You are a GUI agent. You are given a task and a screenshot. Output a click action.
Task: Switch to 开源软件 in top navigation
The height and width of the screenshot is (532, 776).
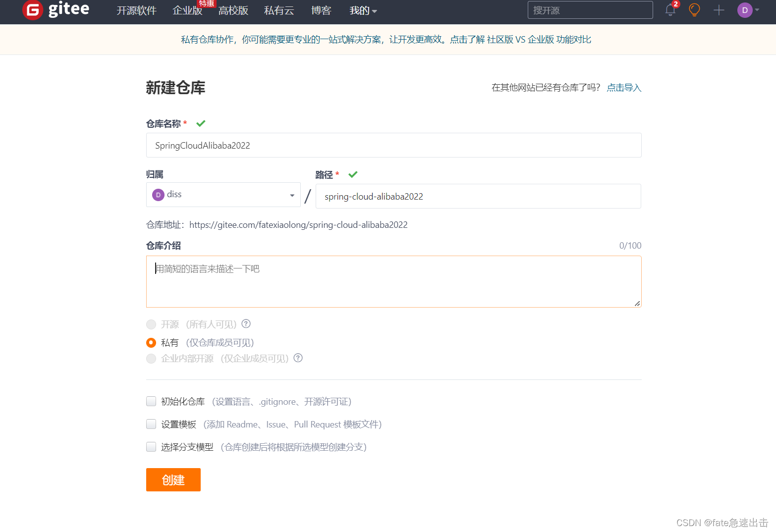[x=136, y=10]
